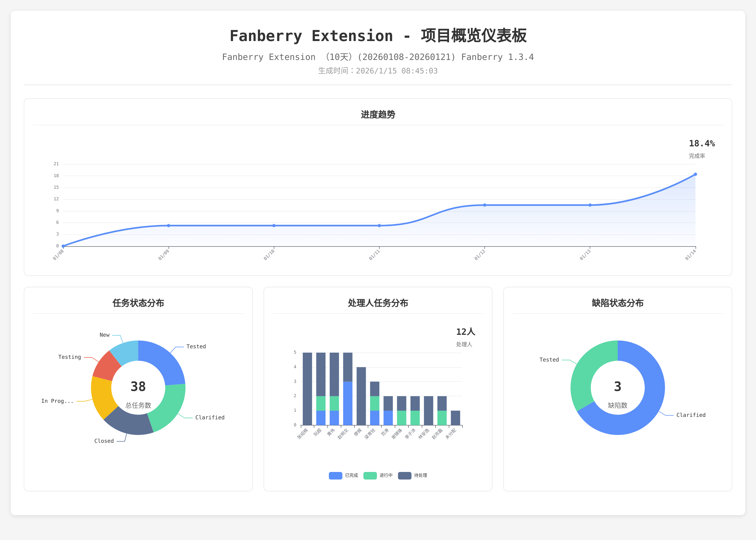This screenshot has height=540, width=756.
Task: Click the 未分配 bar in assignee chart
Action: click(455, 418)
